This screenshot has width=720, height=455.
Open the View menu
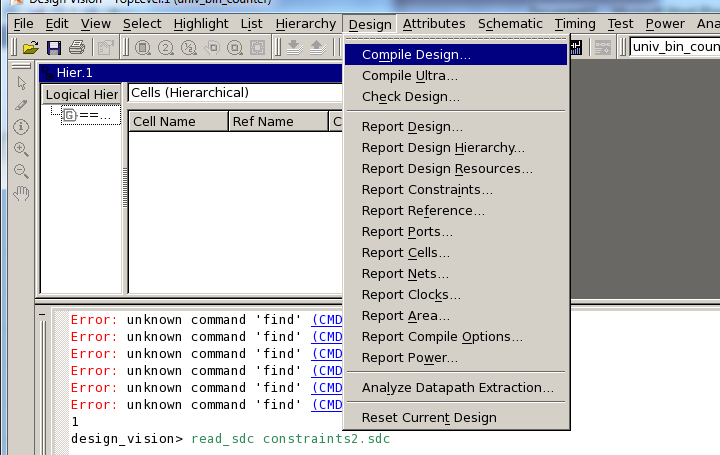[x=96, y=24]
